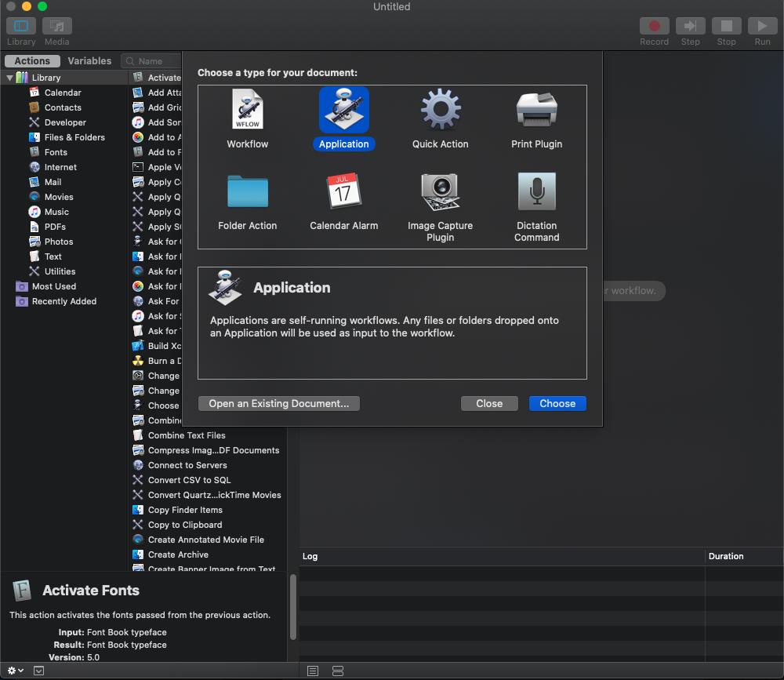Select Mail category in library

pyautogui.click(x=53, y=183)
